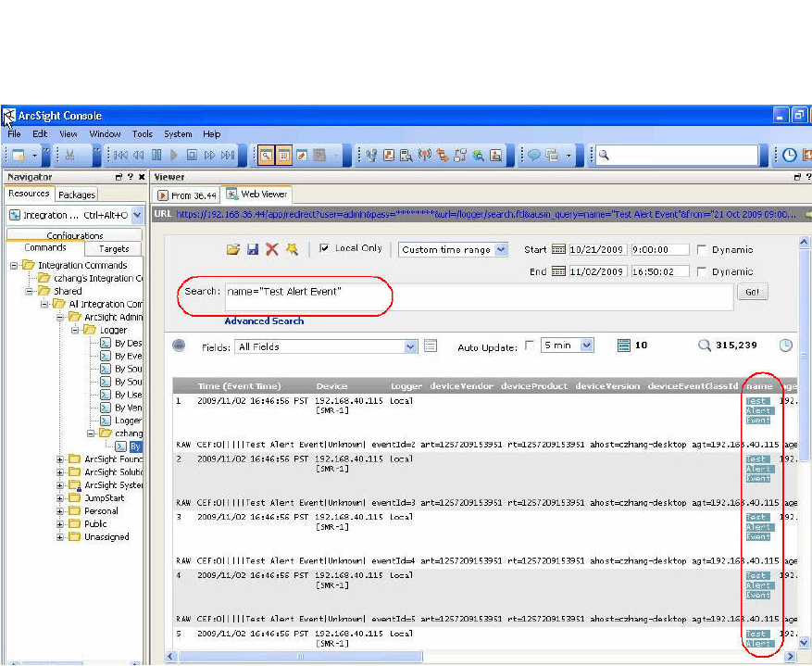Open the Integration Commands navigator dropdown

coord(137,215)
